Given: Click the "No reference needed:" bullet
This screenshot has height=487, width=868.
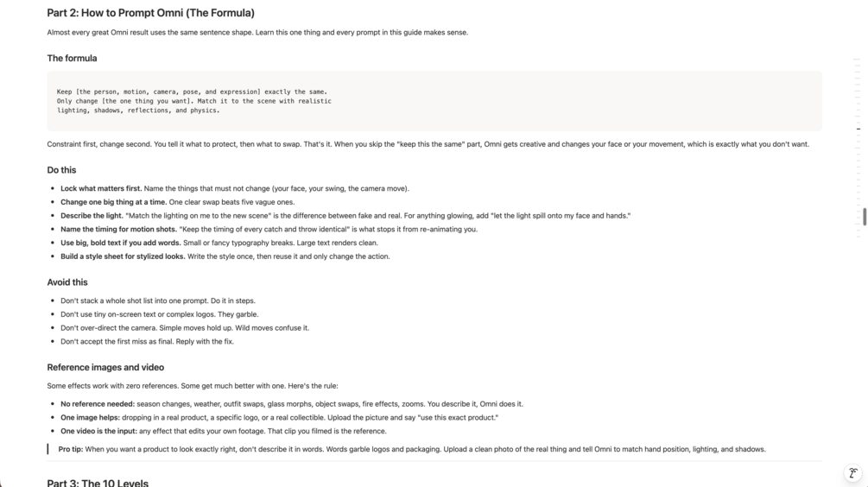Looking at the screenshot, I should (292, 404).
